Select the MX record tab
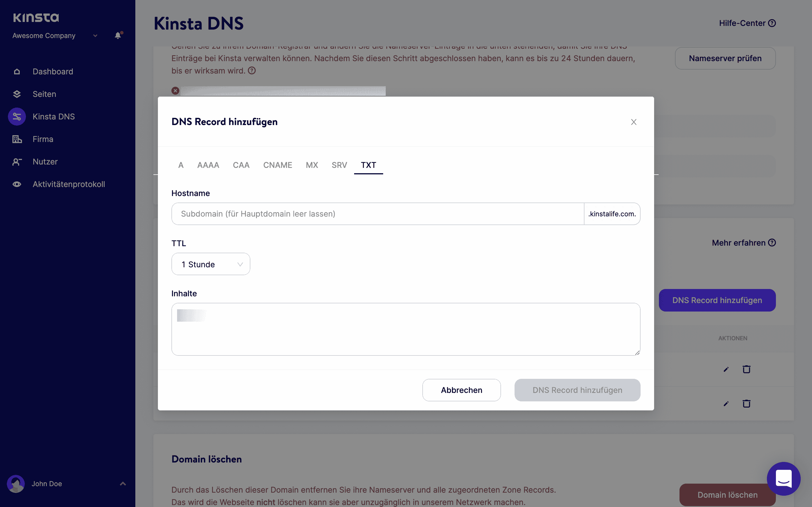The image size is (812, 507). coord(312,165)
